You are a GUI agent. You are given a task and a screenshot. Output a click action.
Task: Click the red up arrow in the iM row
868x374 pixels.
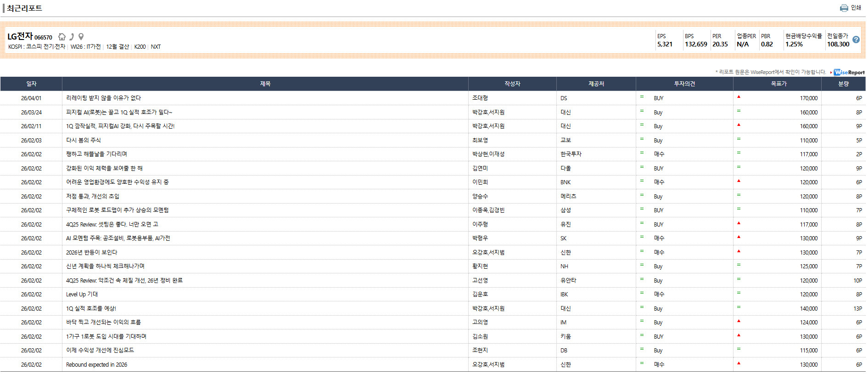pos(739,321)
